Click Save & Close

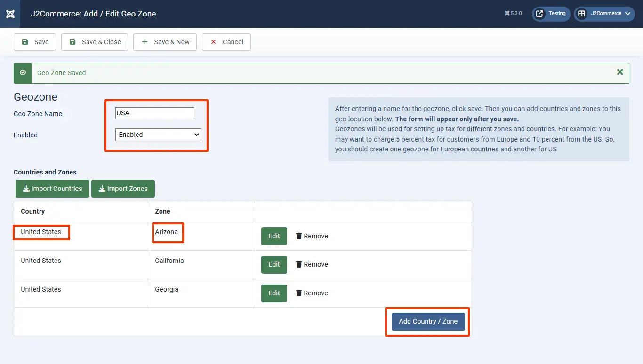tap(95, 42)
